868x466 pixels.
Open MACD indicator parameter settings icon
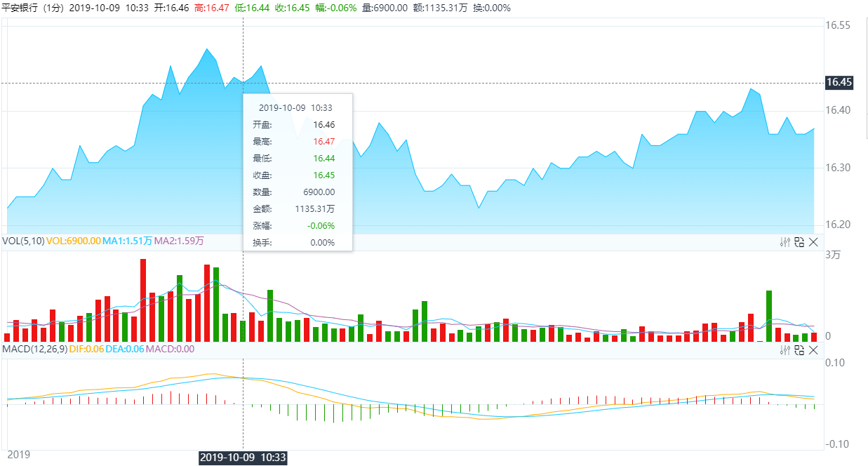785,349
